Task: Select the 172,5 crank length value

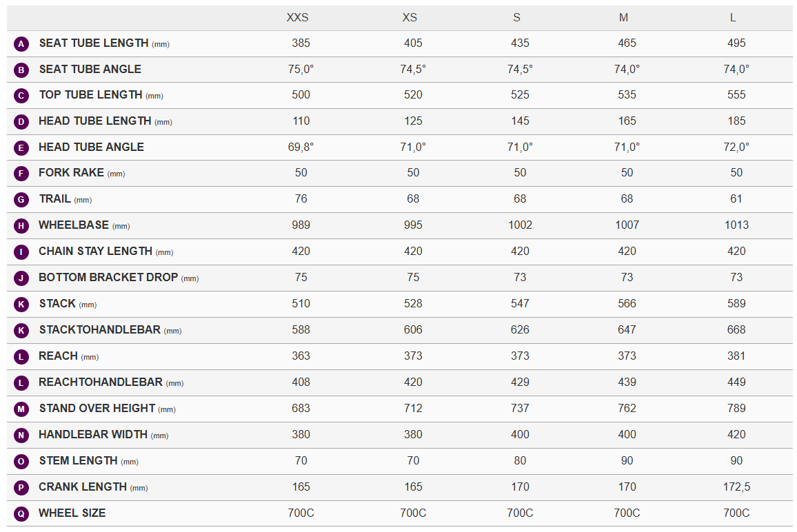Action: click(x=736, y=487)
